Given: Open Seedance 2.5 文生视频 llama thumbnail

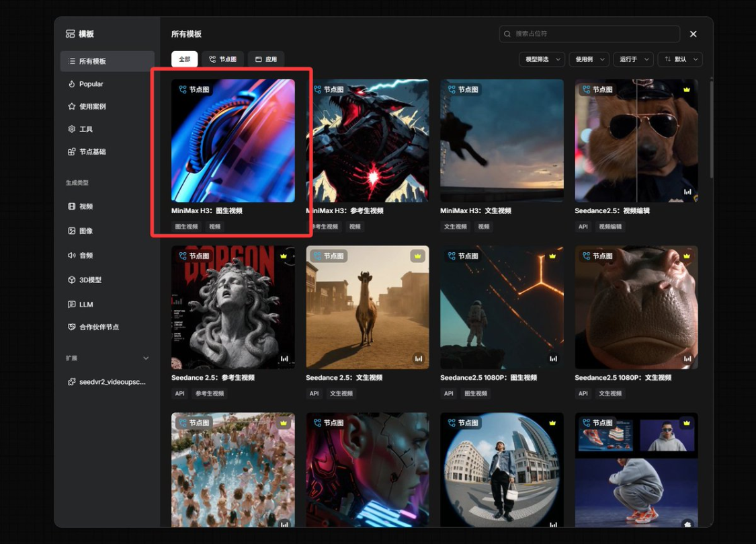Looking at the screenshot, I should coord(368,307).
